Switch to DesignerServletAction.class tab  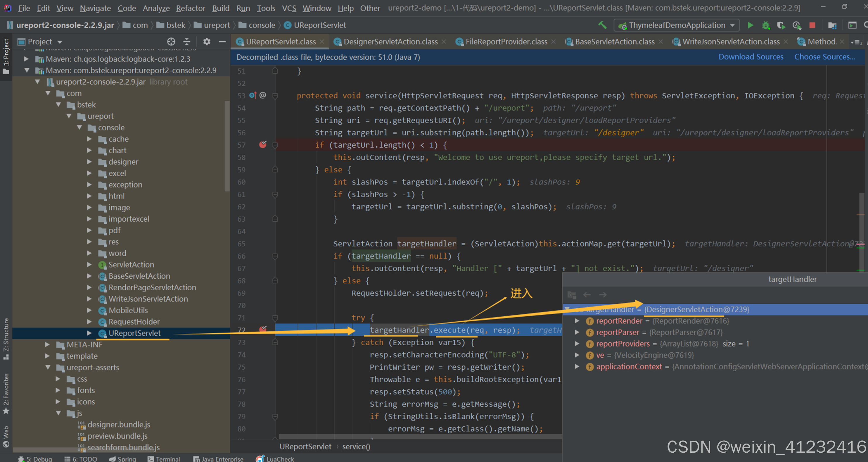390,42
